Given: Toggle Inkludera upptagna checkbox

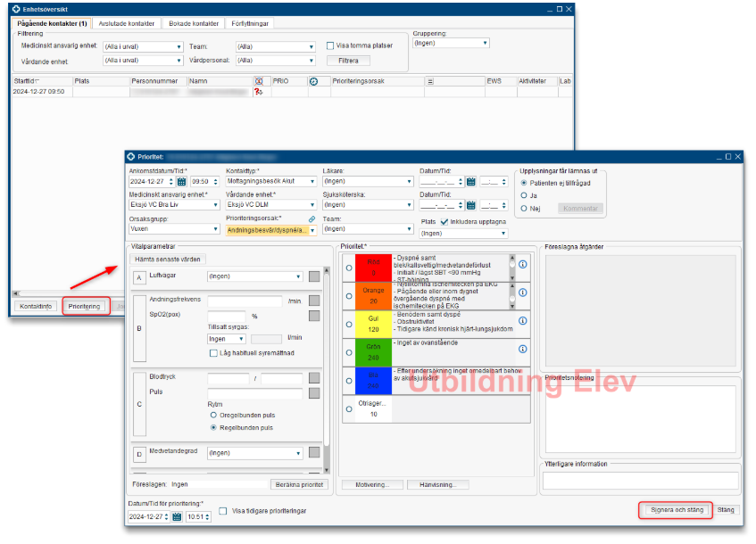Looking at the screenshot, I should coord(445,221).
